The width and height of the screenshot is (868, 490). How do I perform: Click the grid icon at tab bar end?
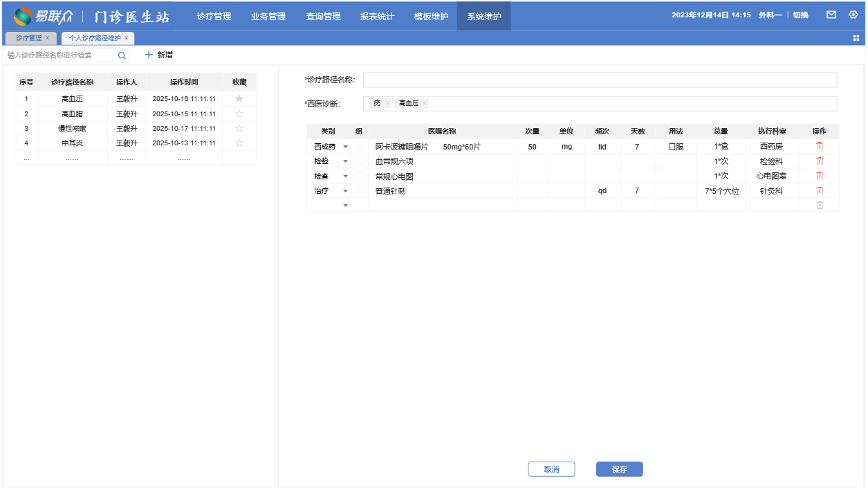[x=856, y=38]
